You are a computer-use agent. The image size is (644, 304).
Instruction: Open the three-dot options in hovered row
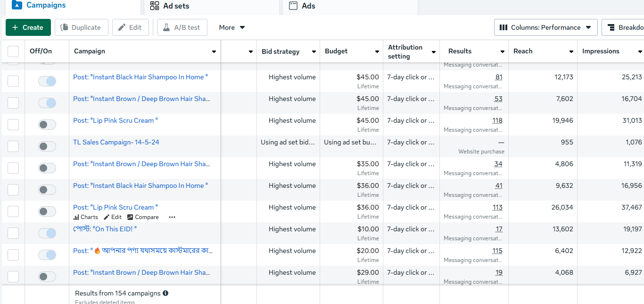coord(172,217)
